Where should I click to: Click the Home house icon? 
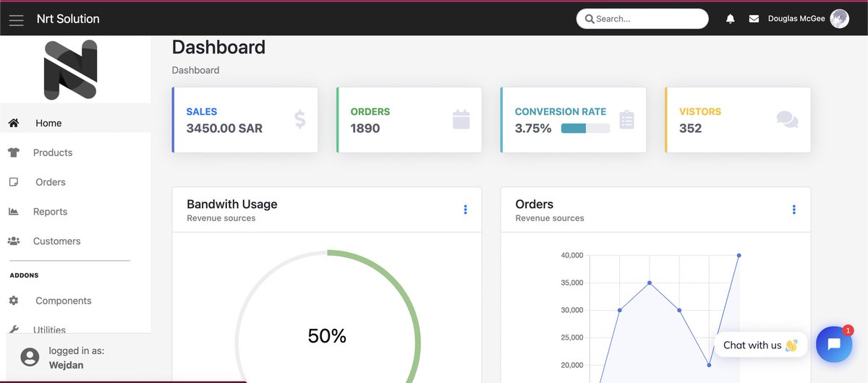(14, 123)
